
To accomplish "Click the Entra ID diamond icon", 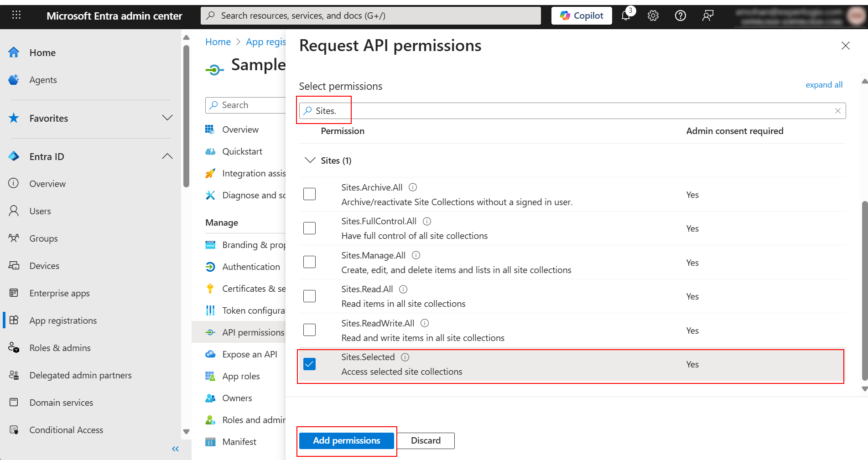I will (x=14, y=156).
